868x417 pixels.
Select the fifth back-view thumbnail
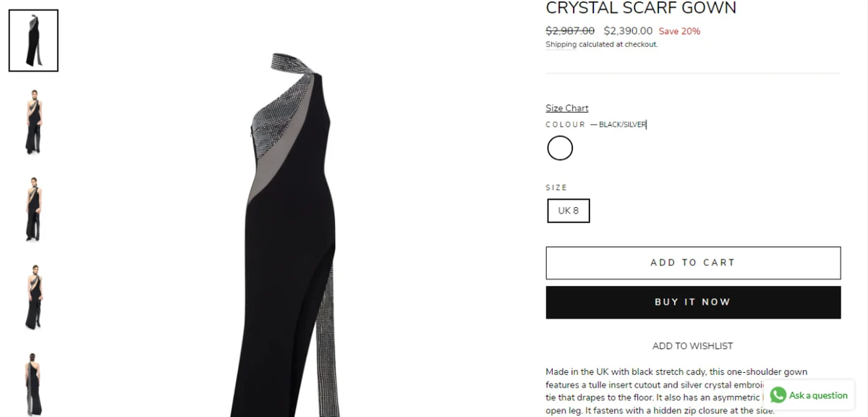(x=33, y=382)
